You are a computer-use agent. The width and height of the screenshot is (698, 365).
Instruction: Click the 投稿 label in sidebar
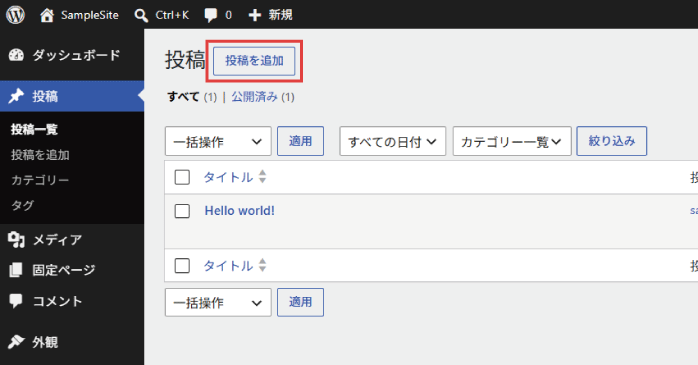[45, 96]
